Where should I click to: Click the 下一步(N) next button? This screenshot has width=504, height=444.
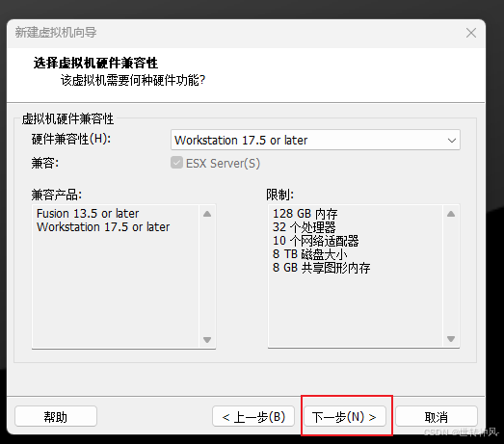345,417
